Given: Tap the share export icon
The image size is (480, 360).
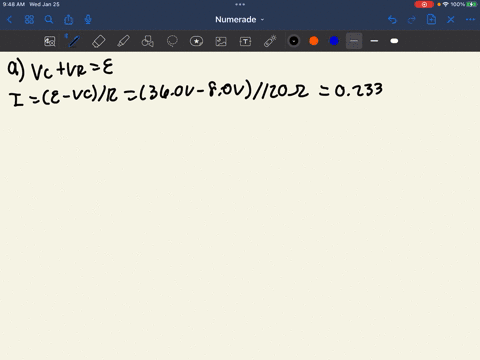Looking at the screenshot, I should 68,20.
